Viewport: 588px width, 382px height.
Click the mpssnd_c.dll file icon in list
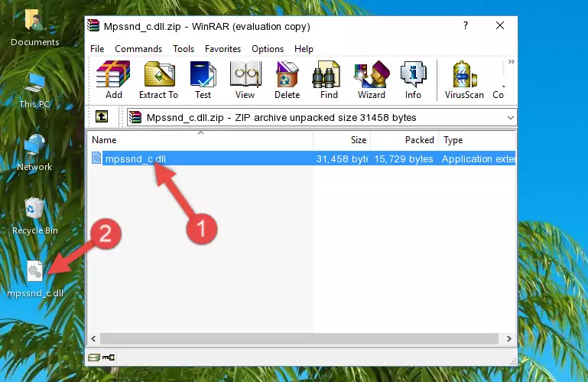point(96,158)
